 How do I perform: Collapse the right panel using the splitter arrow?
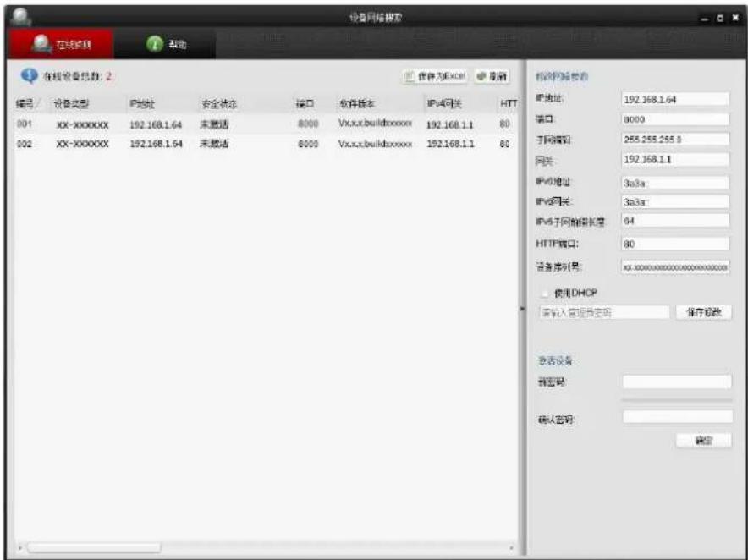point(522,309)
